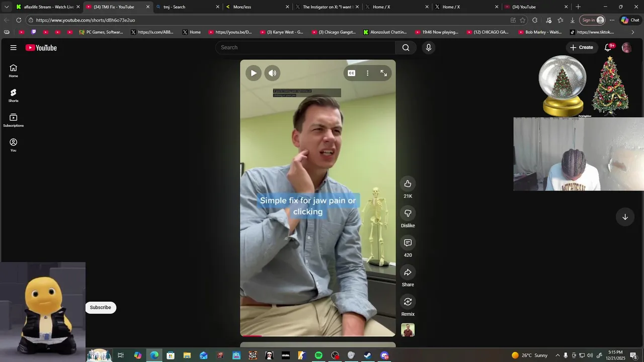Add this page to favorites star
644x362 pixels.
click(x=523, y=20)
